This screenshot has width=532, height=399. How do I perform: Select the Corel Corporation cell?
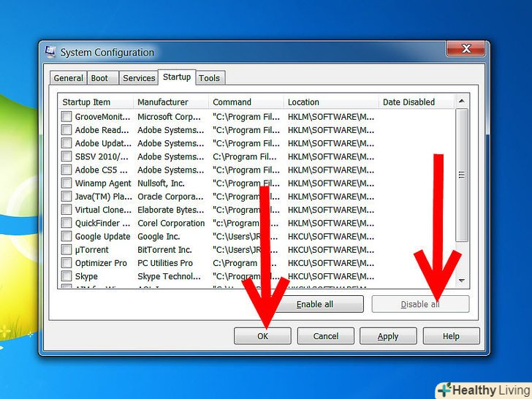pos(171,223)
